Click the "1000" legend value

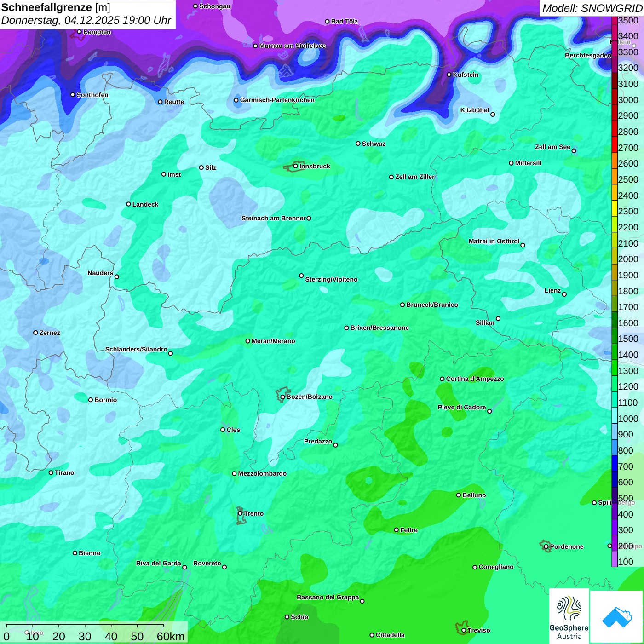(628, 419)
